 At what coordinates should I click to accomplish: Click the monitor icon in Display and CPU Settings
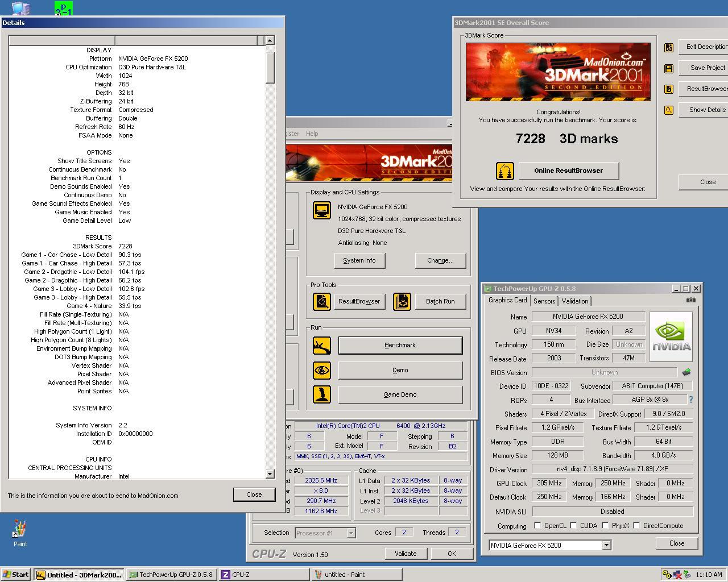(322, 210)
